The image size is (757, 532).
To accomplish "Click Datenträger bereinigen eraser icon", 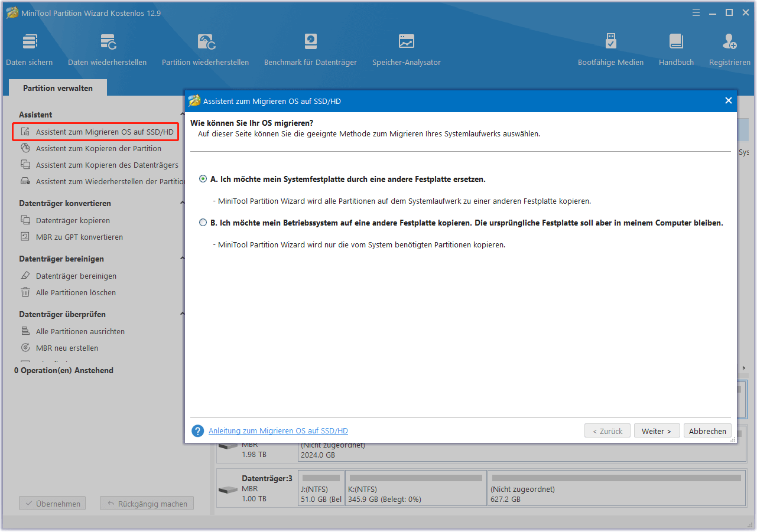I will tap(25, 276).
